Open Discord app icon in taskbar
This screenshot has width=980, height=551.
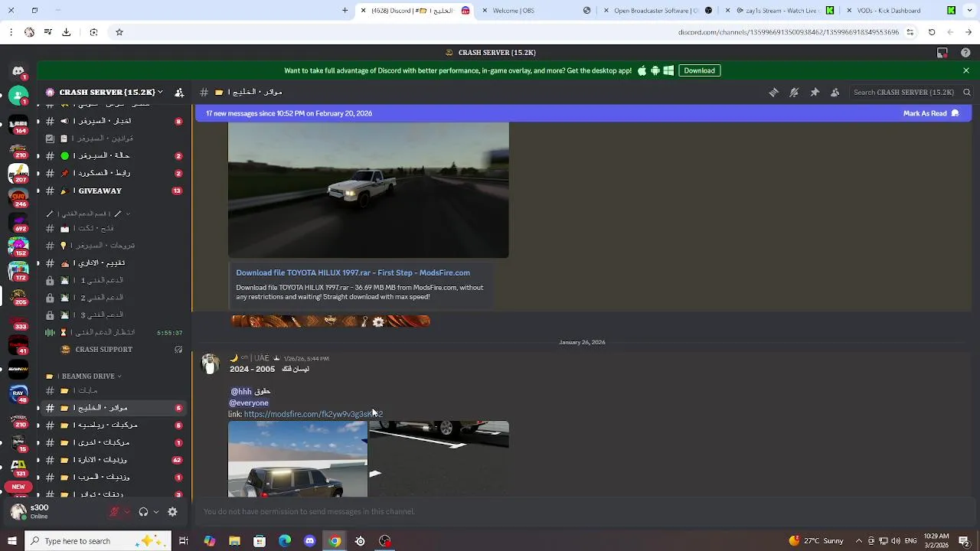coord(309,541)
